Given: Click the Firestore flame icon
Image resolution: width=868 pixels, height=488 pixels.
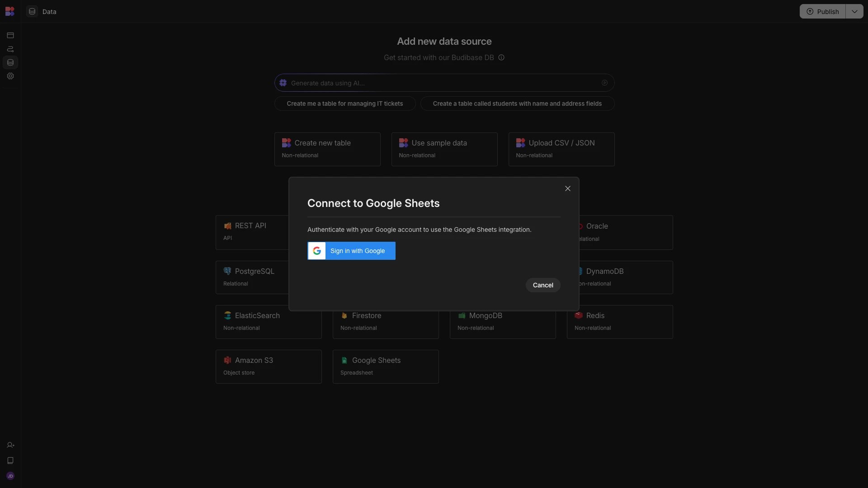Looking at the screenshot, I should pyautogui.click(x=344, y=315).
